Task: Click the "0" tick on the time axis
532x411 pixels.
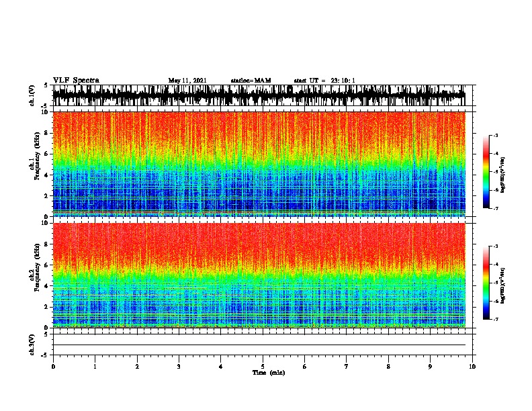Action: point(53,367)
